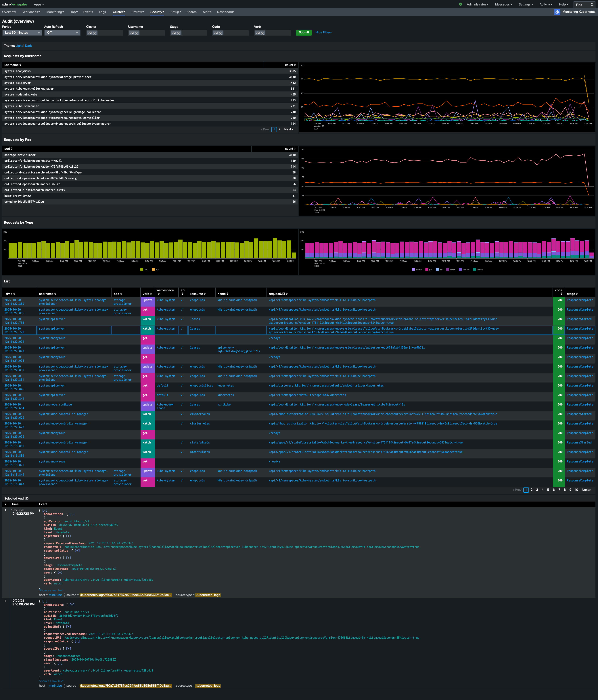
Task: Click the Hide Filters link
Action: click(x=323, y=32)
